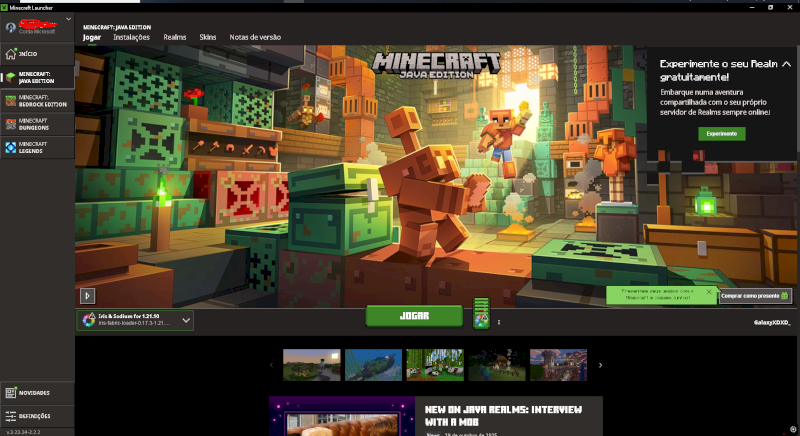
Task: Dismiss the green gift tooltip
Action: pos(709,292)
